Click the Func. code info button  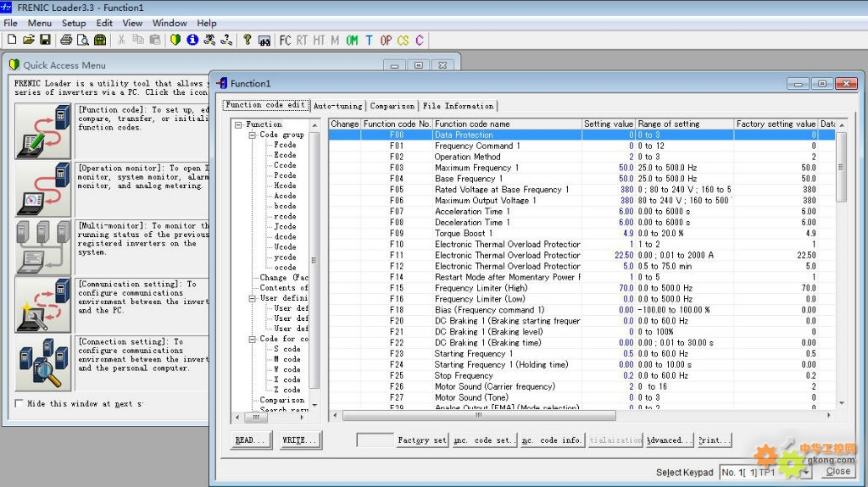553,440
